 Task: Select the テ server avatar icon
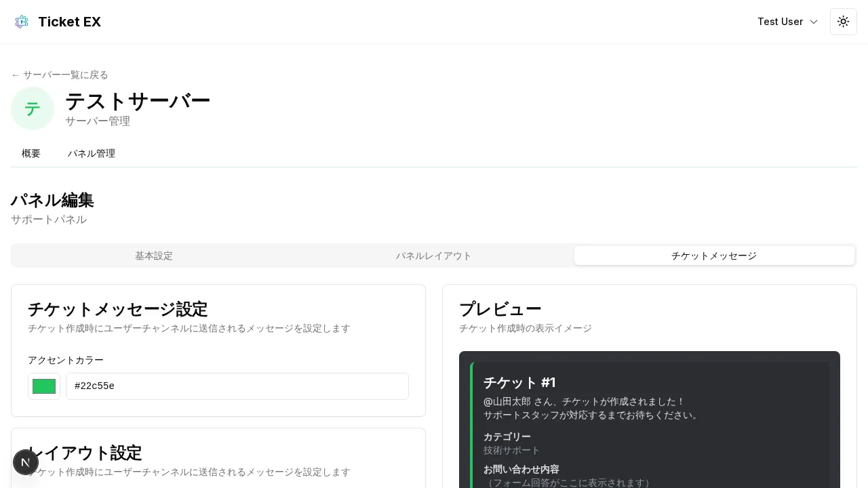[x=33, y=108]
